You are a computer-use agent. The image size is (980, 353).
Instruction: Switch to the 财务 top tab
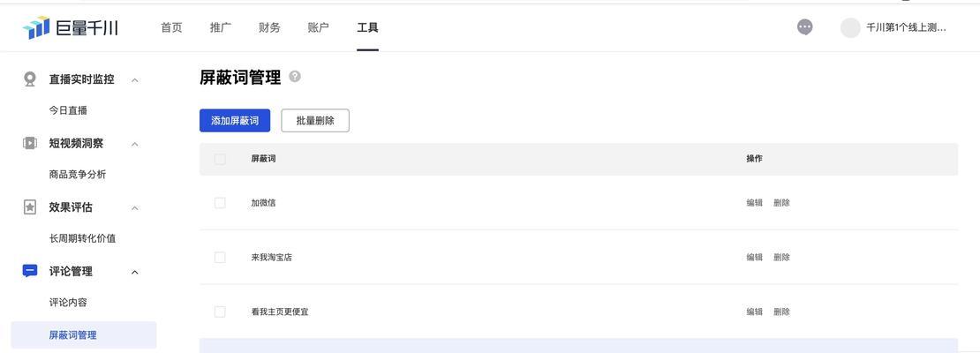tap(269, 27)
